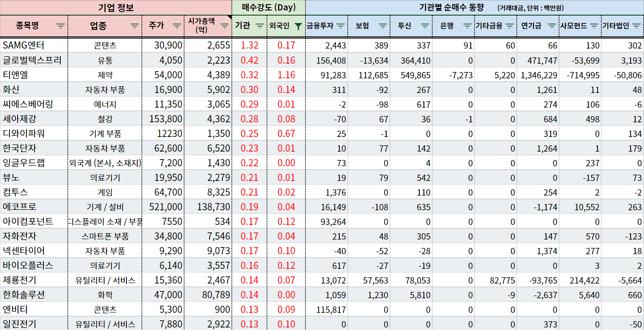Click the 153,800 price cell for 세아제강
Screen dimensions: 644x330
[x=163, y=119]
